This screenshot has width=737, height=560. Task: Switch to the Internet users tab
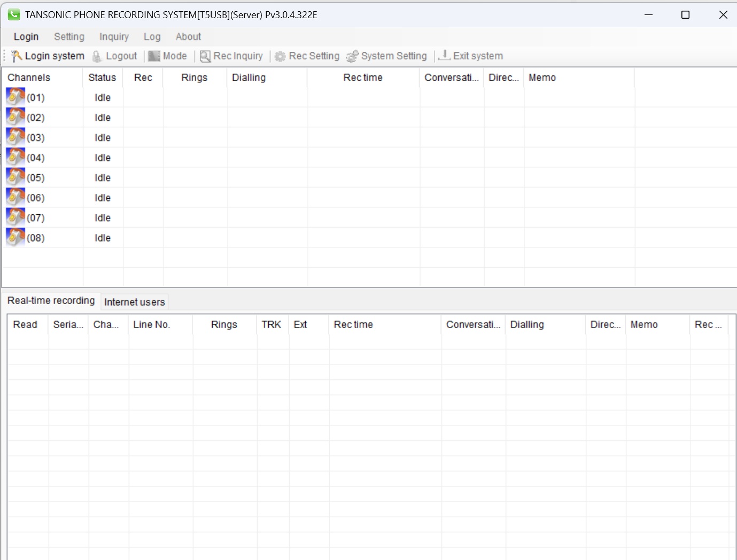[135, 302]
